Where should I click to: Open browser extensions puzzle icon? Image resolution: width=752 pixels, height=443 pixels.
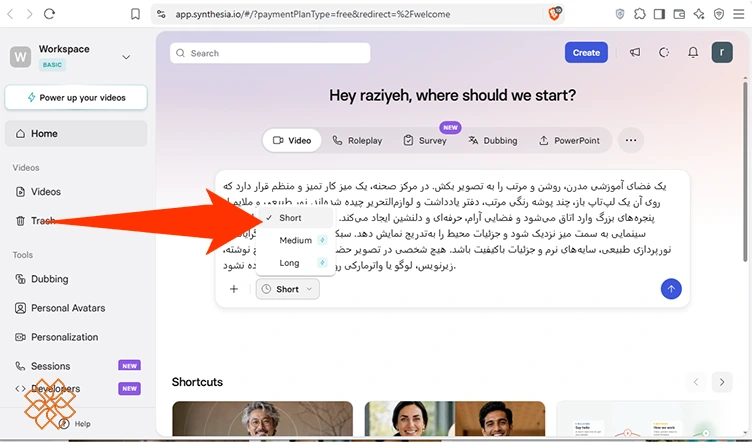point(639,14)
